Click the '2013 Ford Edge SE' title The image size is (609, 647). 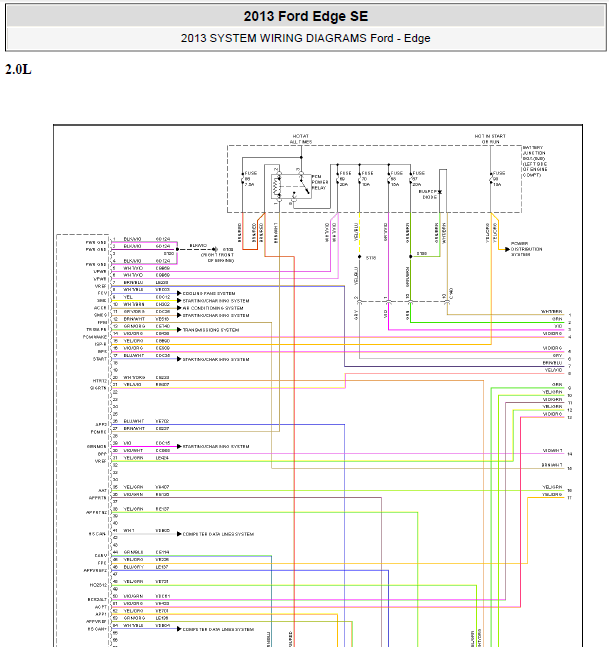(x=305, y=17)
